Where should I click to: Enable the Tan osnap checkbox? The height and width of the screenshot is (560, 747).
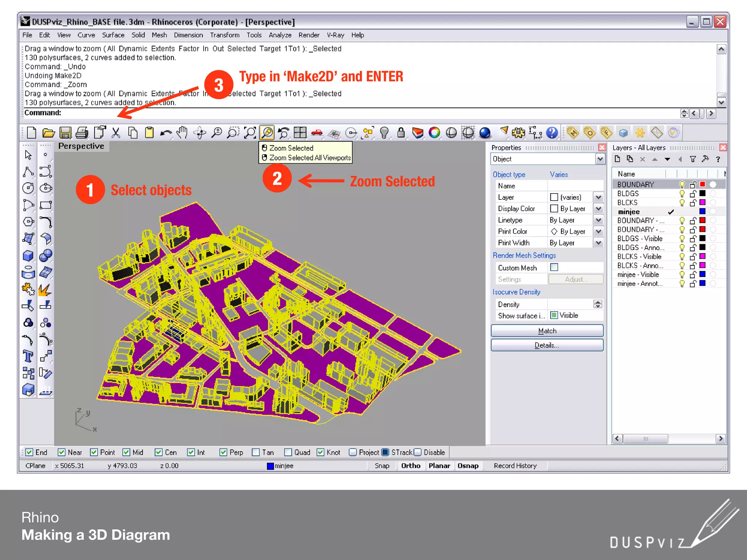pyautogui.click(x=256, y=452)
